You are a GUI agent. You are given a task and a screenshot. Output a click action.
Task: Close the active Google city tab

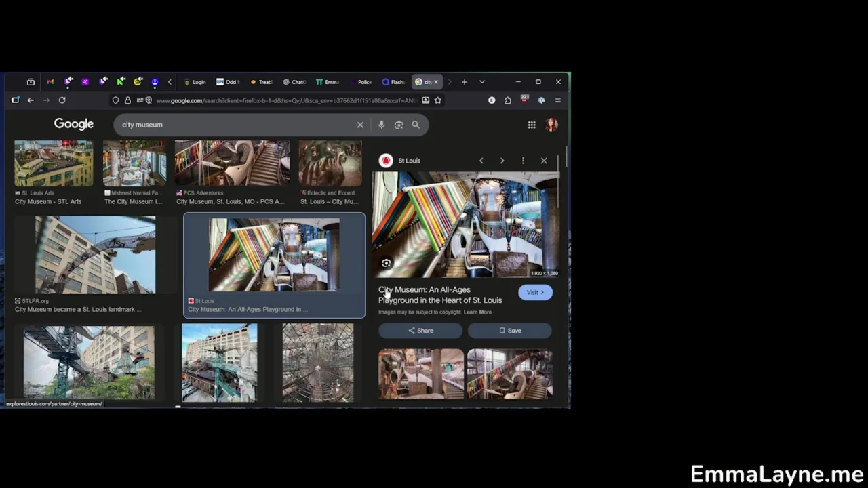(x=436, y=82)
